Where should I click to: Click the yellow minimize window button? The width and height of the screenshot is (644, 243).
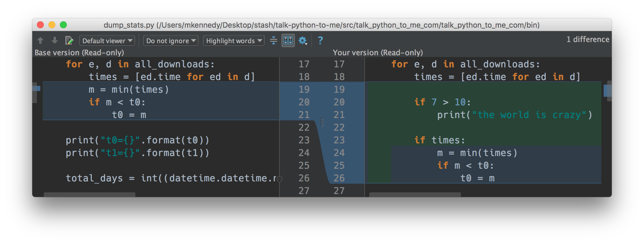coord(52,25)
